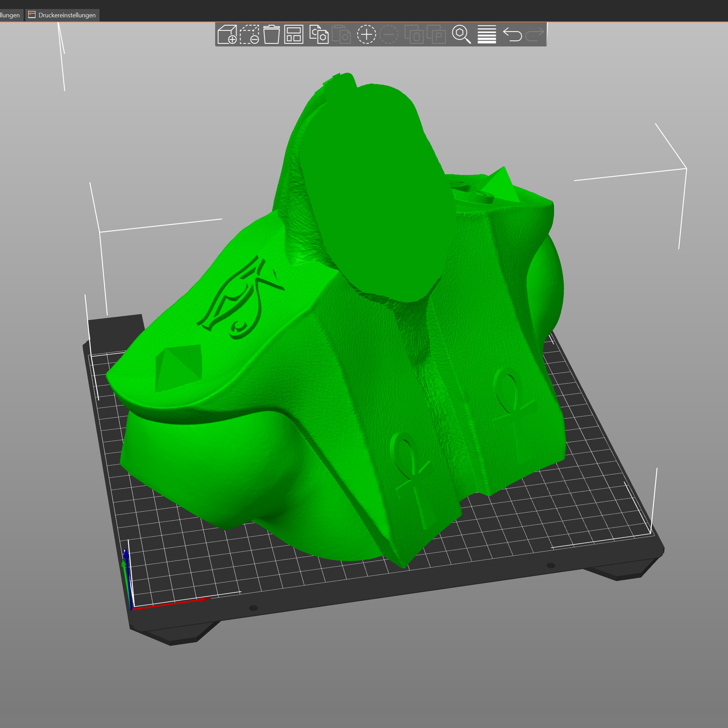Click the Add object cube icon

pyautogui.click(x=227, y=34)
